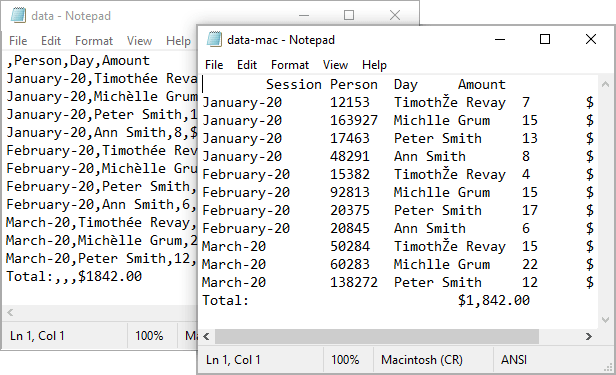This screenshot has height=375, width=616.
Task: Click scroll right arrow in data-mac window
Action: pyautogui.click(x=588, y=337)
